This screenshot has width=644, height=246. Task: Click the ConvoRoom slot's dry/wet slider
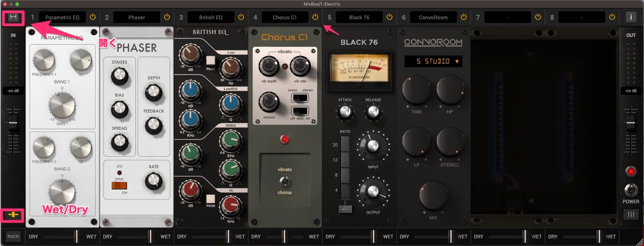point(431,236)
